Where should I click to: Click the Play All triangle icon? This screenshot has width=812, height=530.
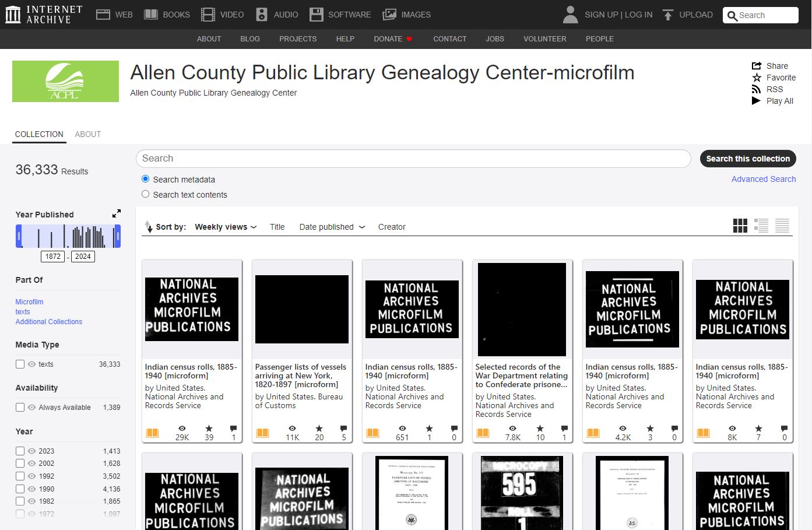(757, 101)
